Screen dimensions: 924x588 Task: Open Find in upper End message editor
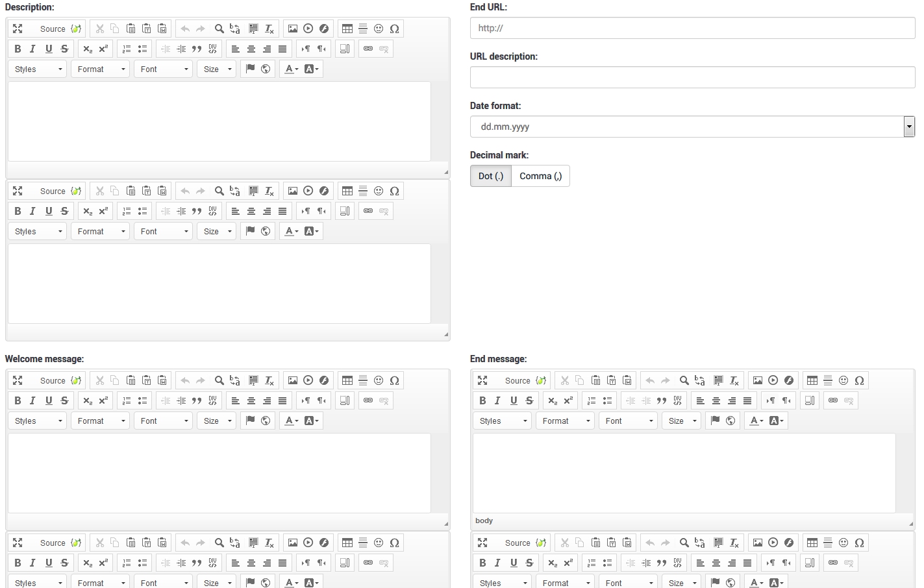pos(684,380)
